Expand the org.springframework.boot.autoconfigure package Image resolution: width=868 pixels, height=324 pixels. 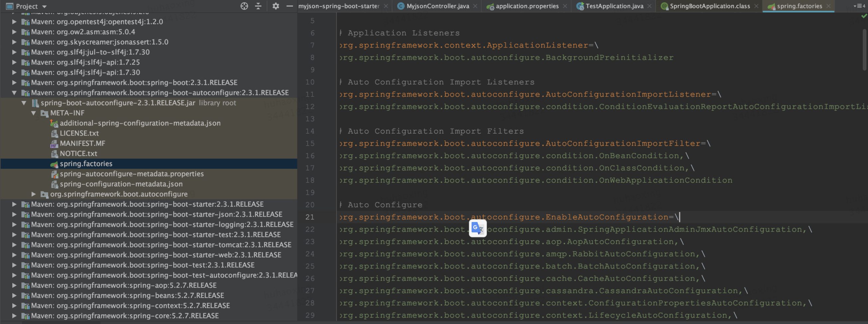[x=33, y=194]
